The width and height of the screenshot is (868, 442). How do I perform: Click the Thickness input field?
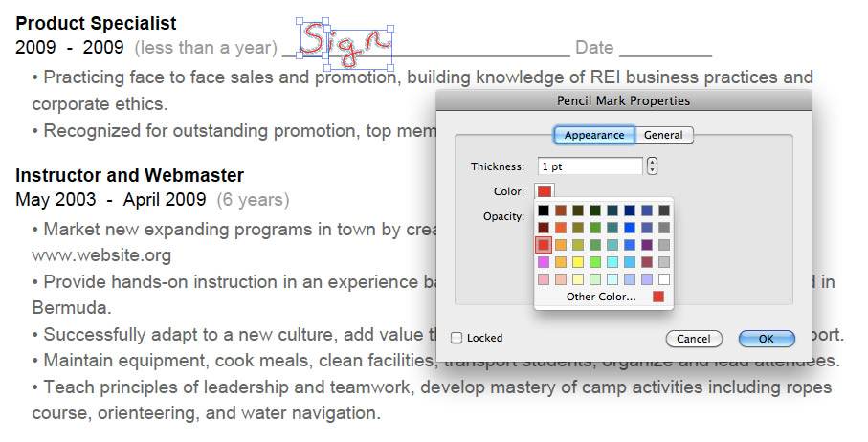(590, 166)
